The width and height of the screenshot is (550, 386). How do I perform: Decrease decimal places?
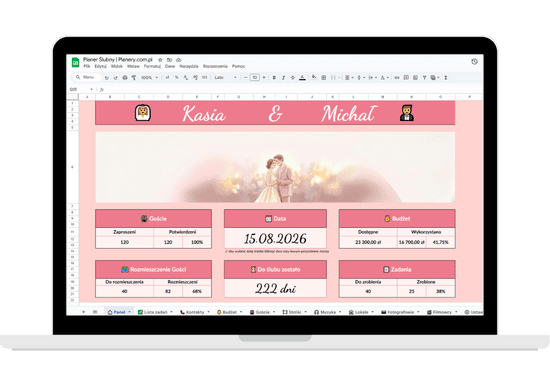tap(186, 78)
